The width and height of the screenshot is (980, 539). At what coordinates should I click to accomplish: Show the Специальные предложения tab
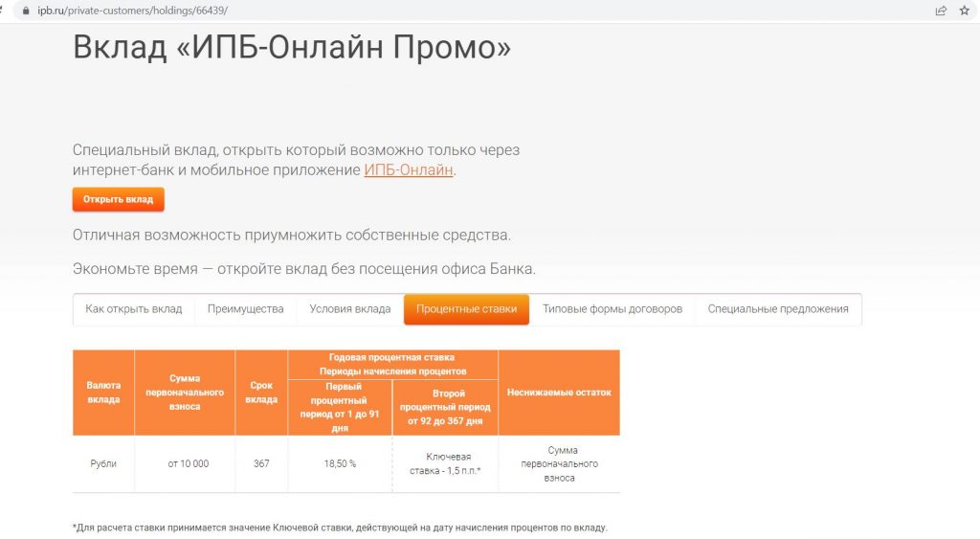click(778, 309)
